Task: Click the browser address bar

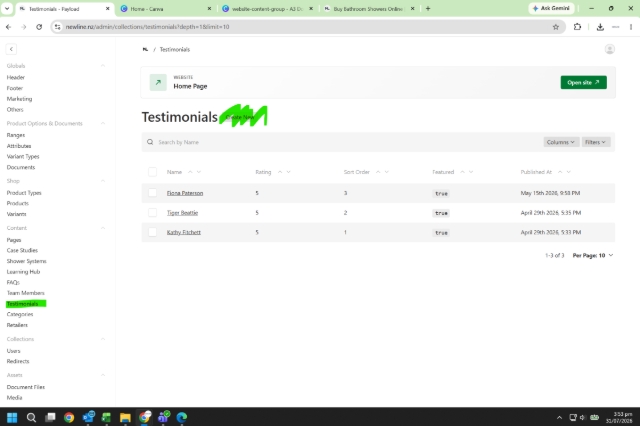Action: pyautogui.click(x=306, y=27)
